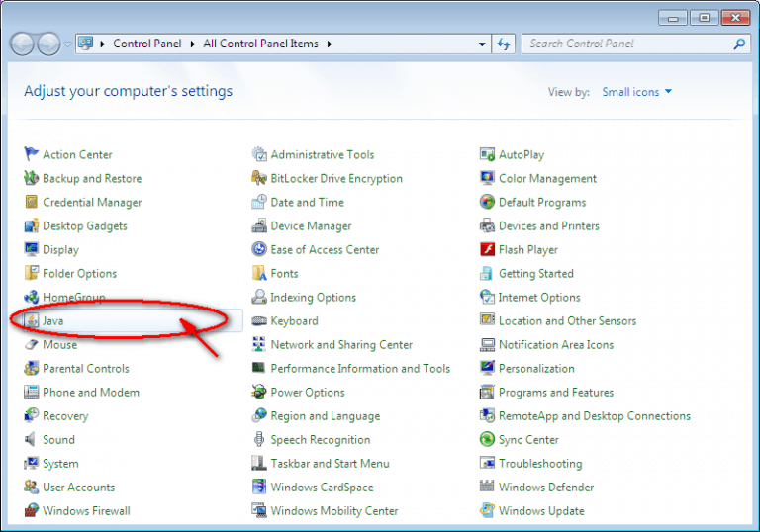Open the Network and Sharing Center icon
Image resolution: width=760 pixels, height=532 pixels.
[x=259, y=344]
